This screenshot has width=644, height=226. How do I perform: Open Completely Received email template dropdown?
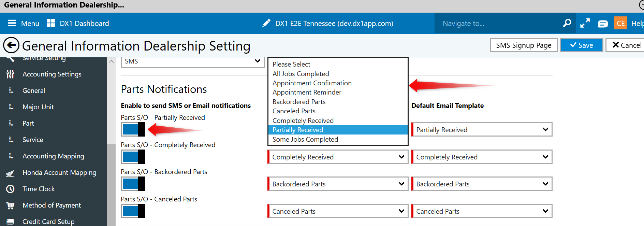482,157
